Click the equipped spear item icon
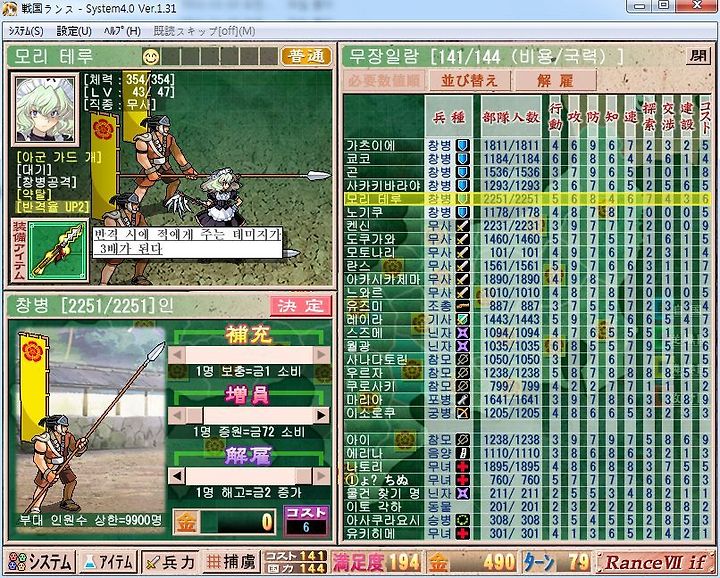720x578 pixels. [x=58, y=250]
